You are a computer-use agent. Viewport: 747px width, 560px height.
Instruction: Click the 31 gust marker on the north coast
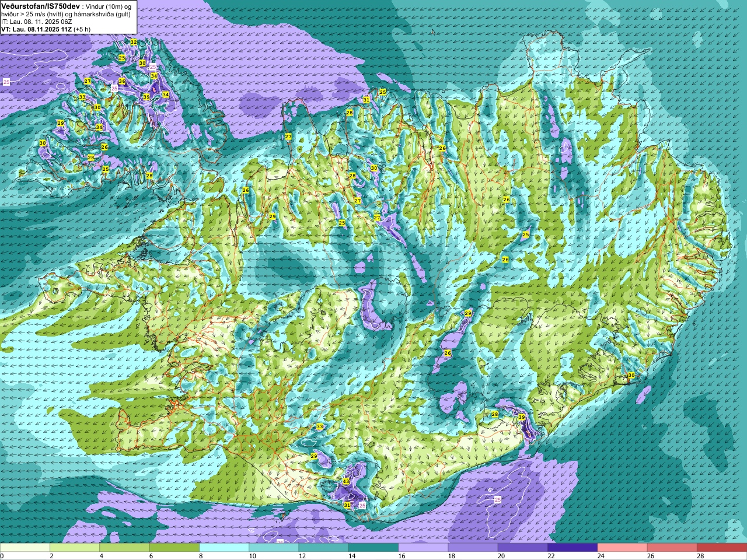click(366, 100)
